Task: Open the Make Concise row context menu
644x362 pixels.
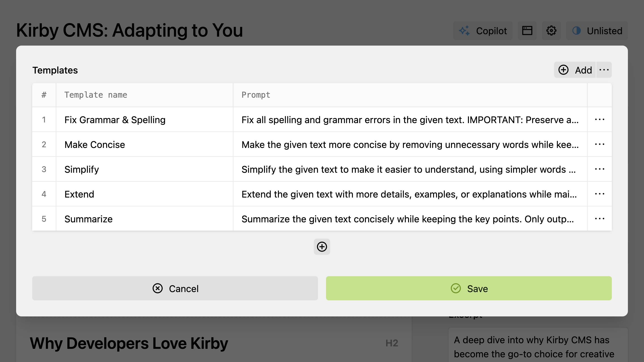Action: tap(600, 144)
